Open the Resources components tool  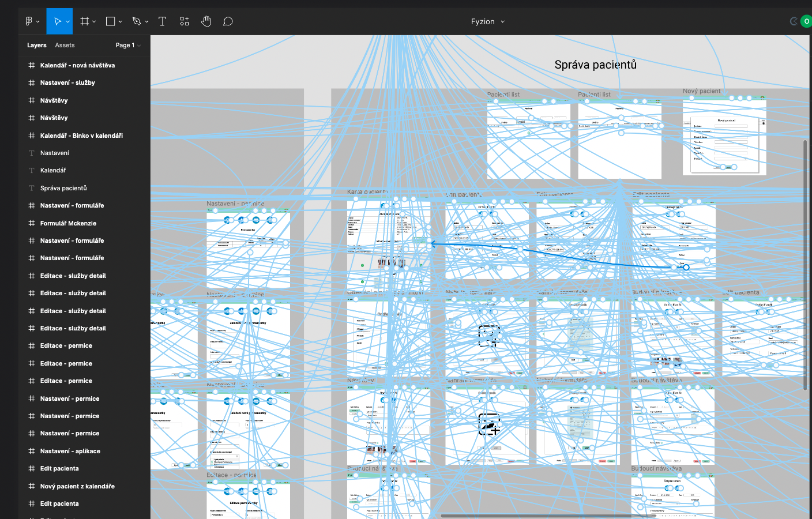tap(184, 21)
